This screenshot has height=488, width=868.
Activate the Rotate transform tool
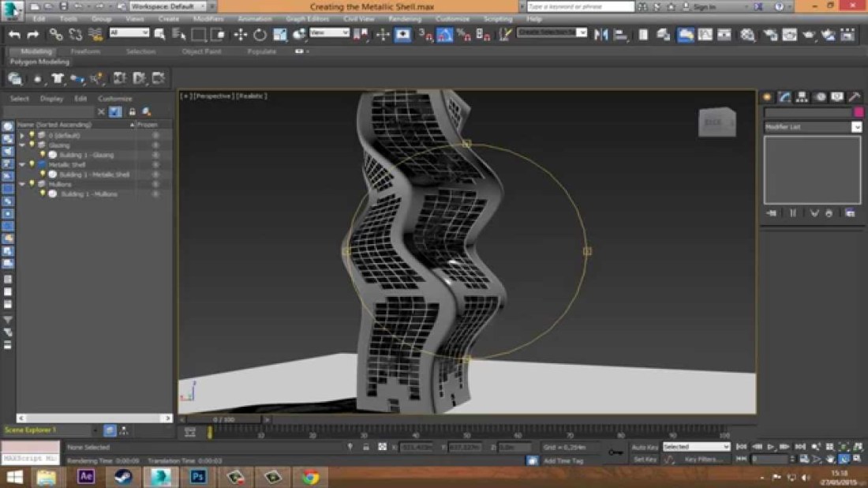[x=260, y=35]
